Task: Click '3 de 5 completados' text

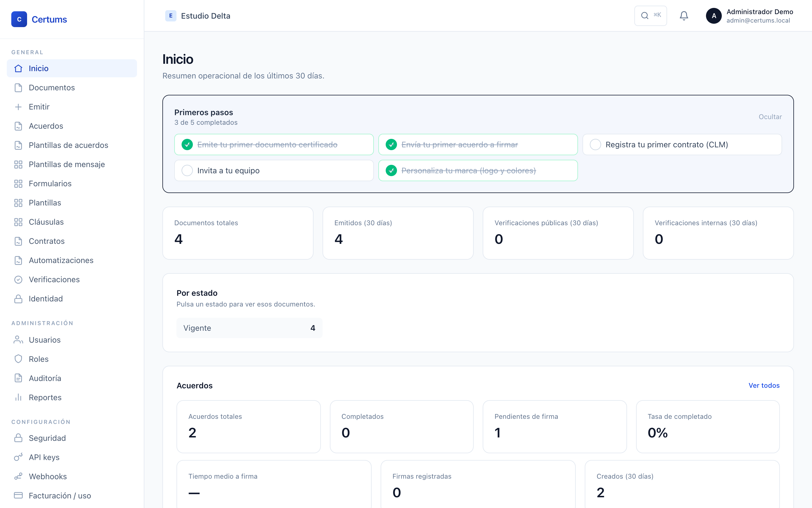Action: (x=206, y=122)
